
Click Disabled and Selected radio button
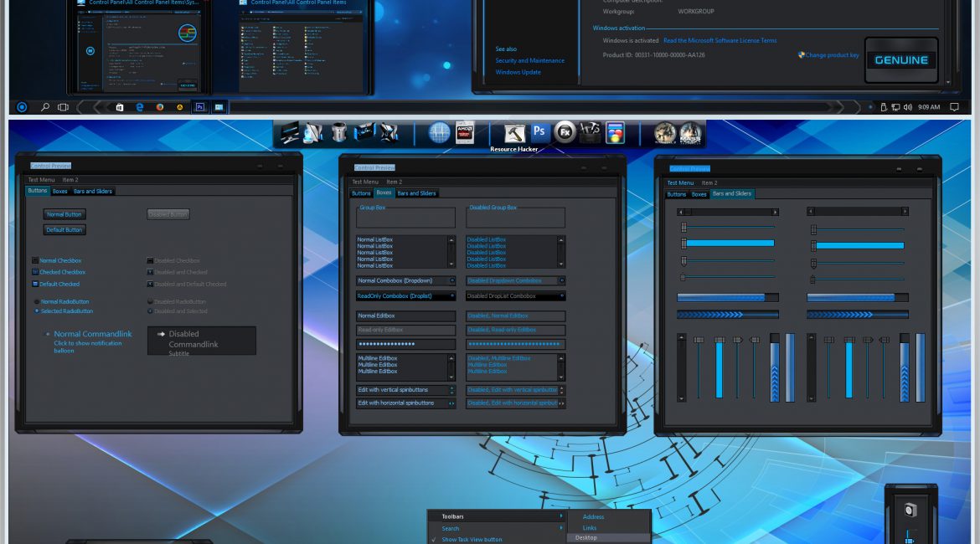[x=150, y=311]
